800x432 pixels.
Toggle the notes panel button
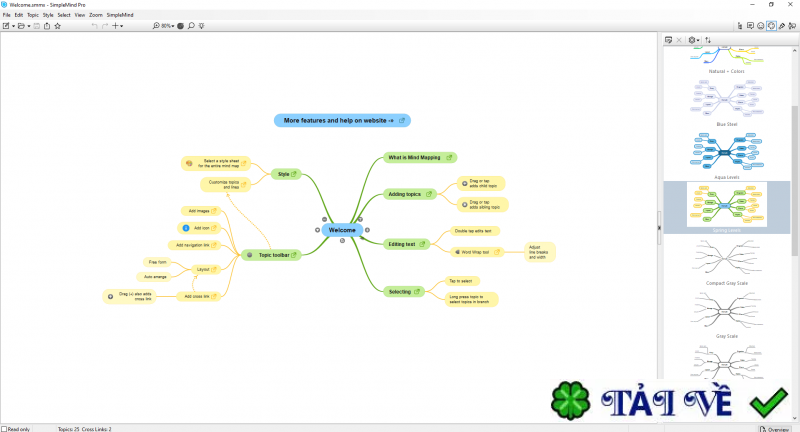coord(751,26)
